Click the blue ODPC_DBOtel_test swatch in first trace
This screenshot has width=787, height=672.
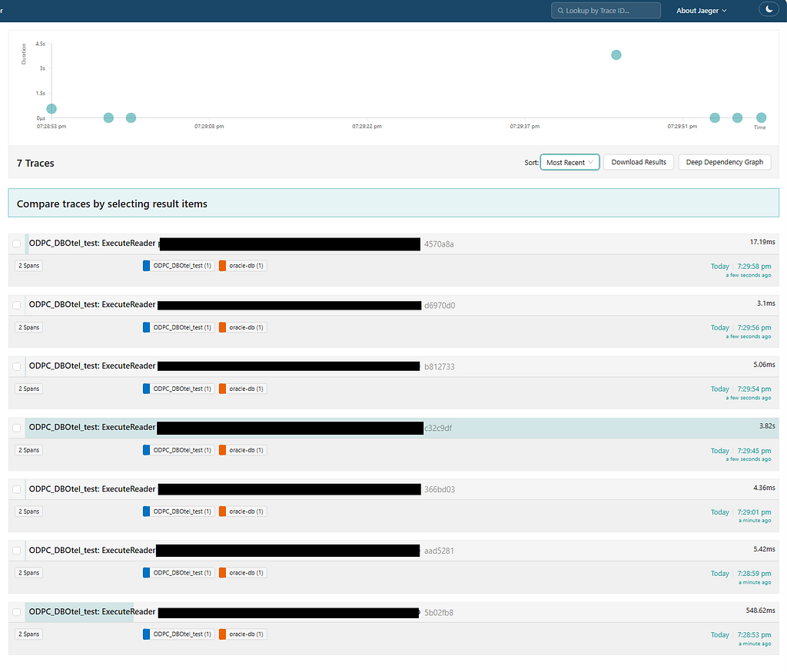pyautogui.click(x=146, y=266)
